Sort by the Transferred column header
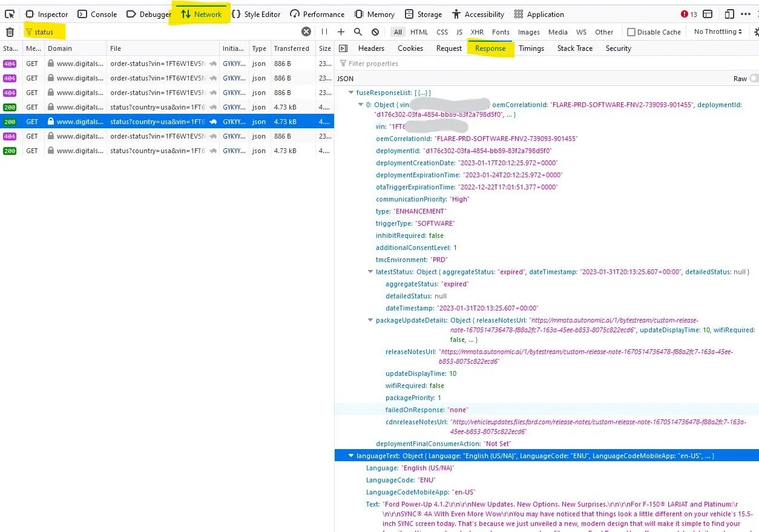The width and height of the screenshot is (759, 532). point(293,48)
